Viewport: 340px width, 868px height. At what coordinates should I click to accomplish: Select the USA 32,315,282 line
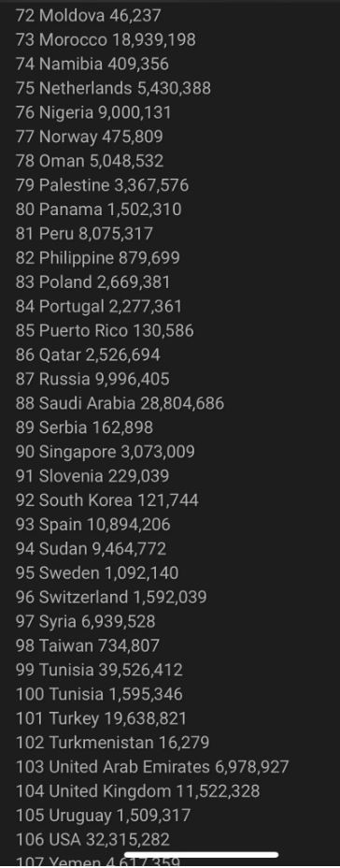pyautogui.click(x=92, y=840)
